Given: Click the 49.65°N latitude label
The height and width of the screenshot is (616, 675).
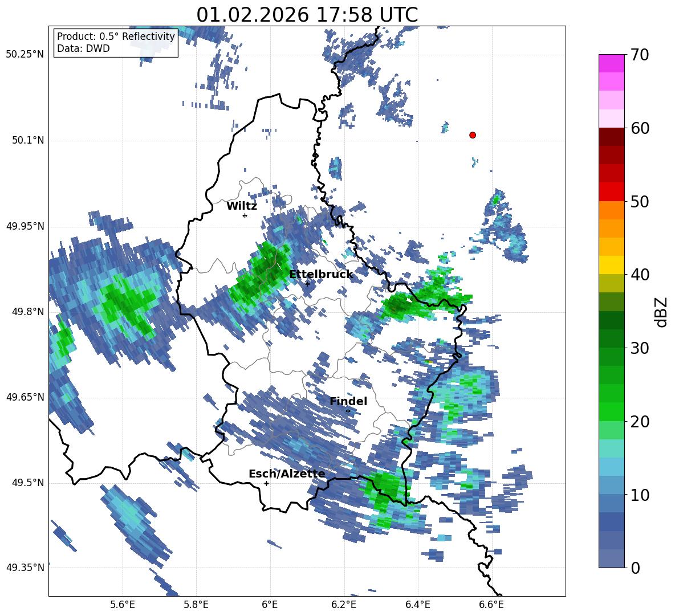Looking at the screenshot, I should tap(25, 397).
